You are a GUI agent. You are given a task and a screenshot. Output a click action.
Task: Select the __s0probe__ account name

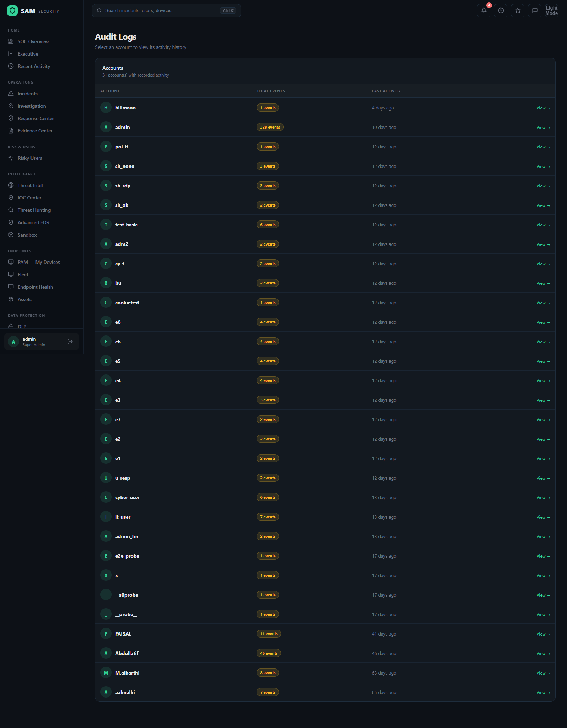point(129,595)
